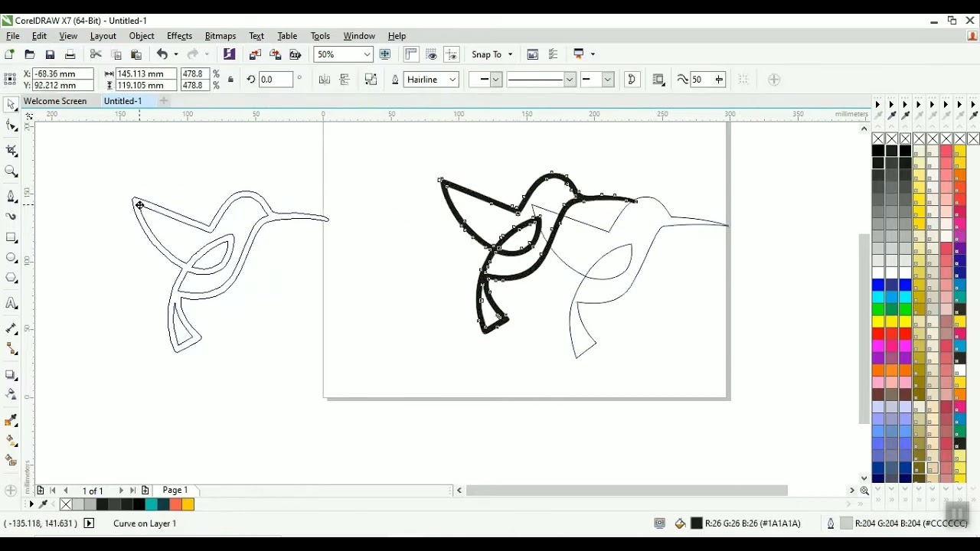Click the freehand smoothing value field
980x551 pixels.
tap(701, 80)
